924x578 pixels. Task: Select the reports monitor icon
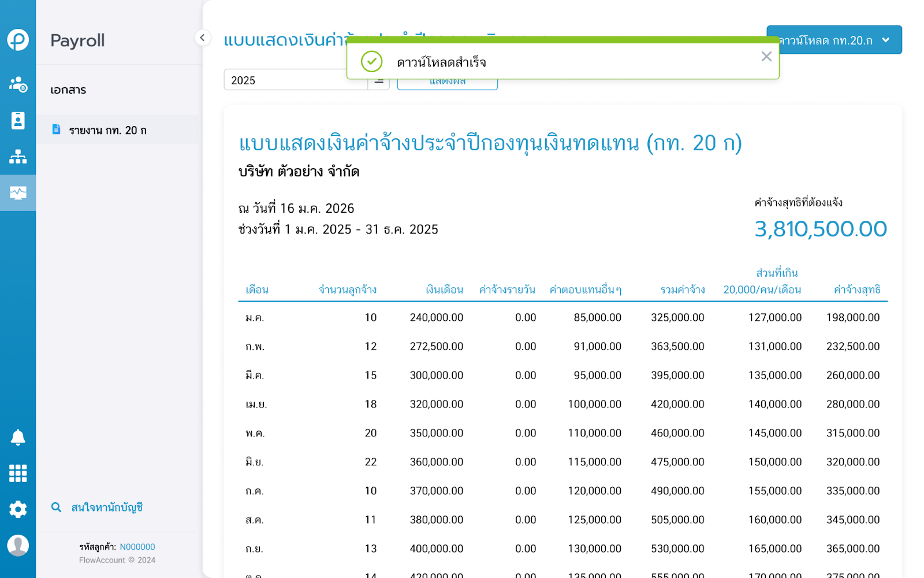[18, 192]
